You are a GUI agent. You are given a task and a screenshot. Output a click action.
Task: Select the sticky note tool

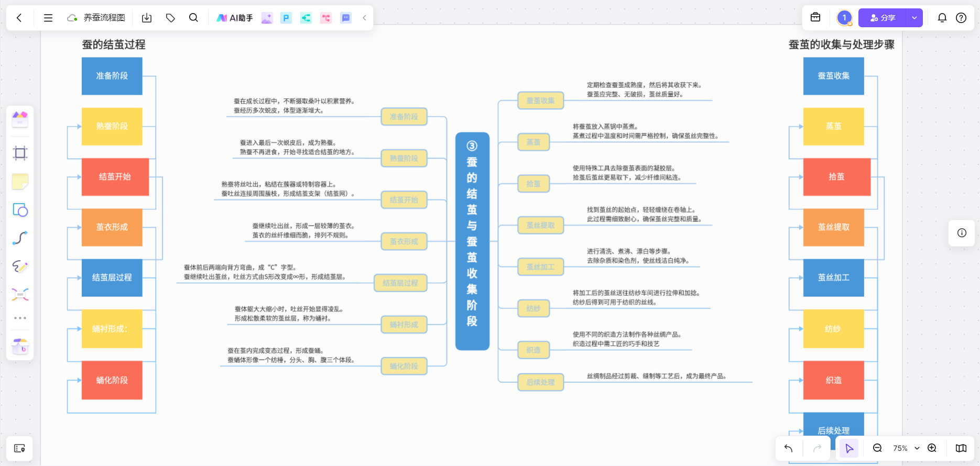pyautogui.click(x=20, y=182)
